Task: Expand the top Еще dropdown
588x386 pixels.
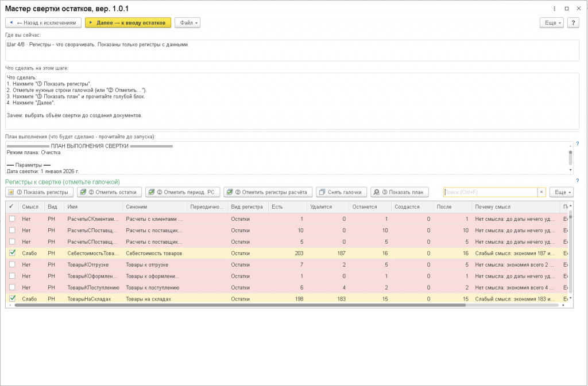Action: point(552,23)
